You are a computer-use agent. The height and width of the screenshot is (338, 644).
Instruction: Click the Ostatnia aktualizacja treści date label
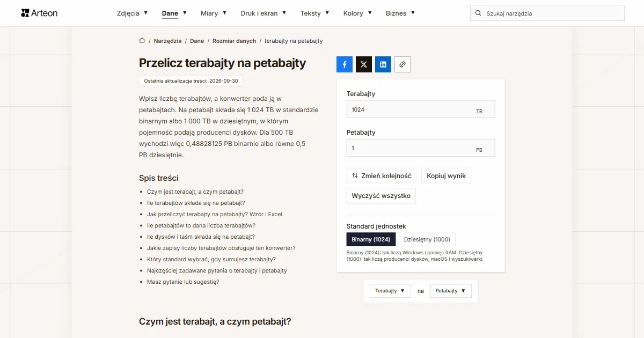tap(191, 81)
